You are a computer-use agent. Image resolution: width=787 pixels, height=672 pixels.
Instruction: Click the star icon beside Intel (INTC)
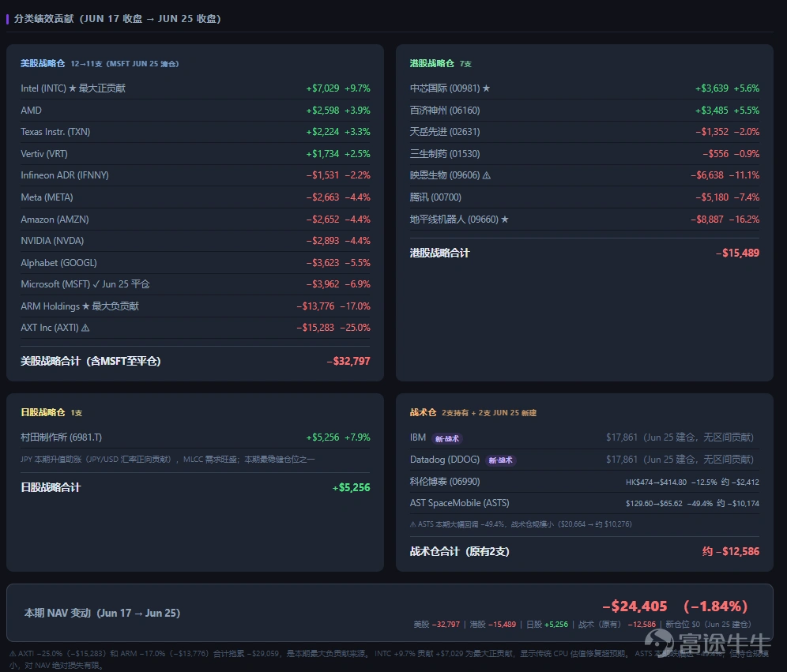coord(72,88)
